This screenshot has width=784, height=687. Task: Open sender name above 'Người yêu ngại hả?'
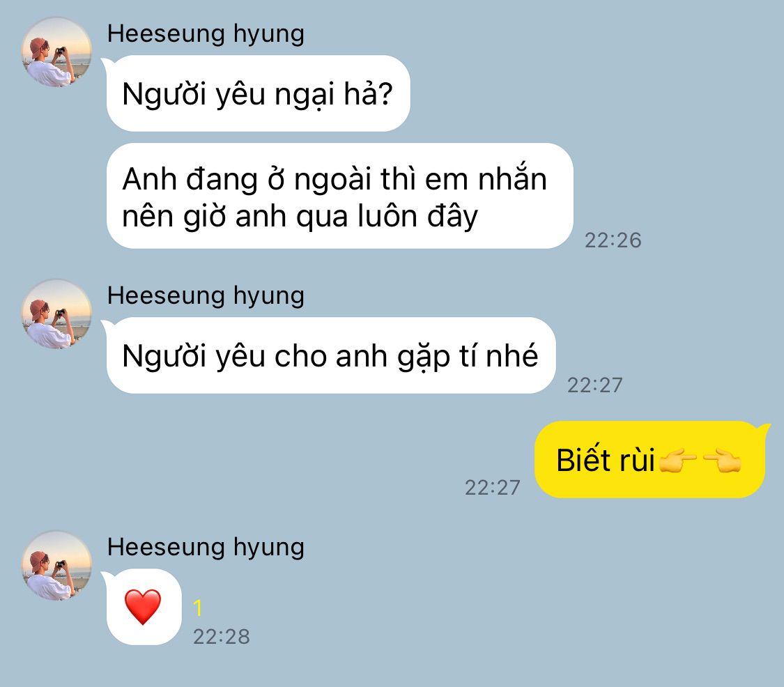(x=206, y=34)
